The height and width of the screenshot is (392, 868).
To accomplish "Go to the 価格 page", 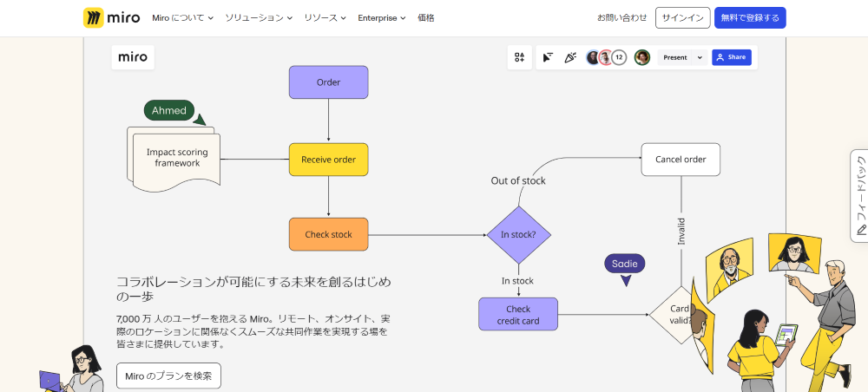I will (x=425, y=17).
